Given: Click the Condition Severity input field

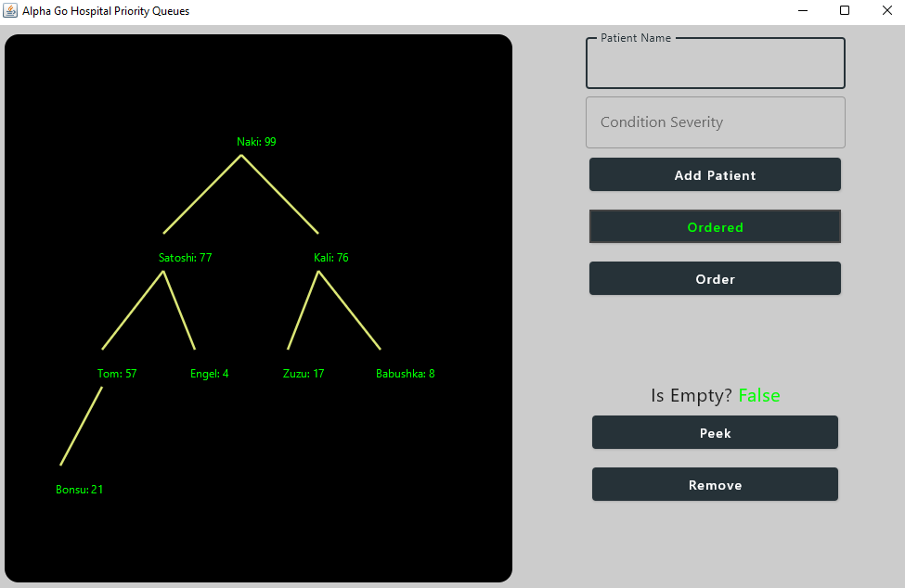Looking at the screenshot, I should pyautogui.click(x=715, y=121).
